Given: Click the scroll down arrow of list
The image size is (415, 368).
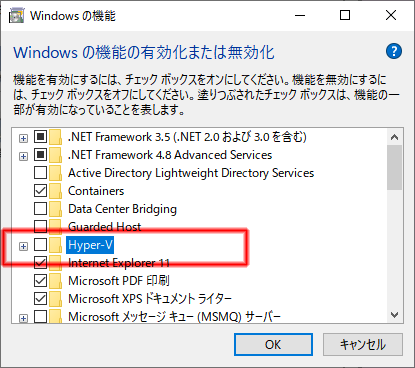Looking at the screenshot, I should pyautogui.click(x=395, y=315).
